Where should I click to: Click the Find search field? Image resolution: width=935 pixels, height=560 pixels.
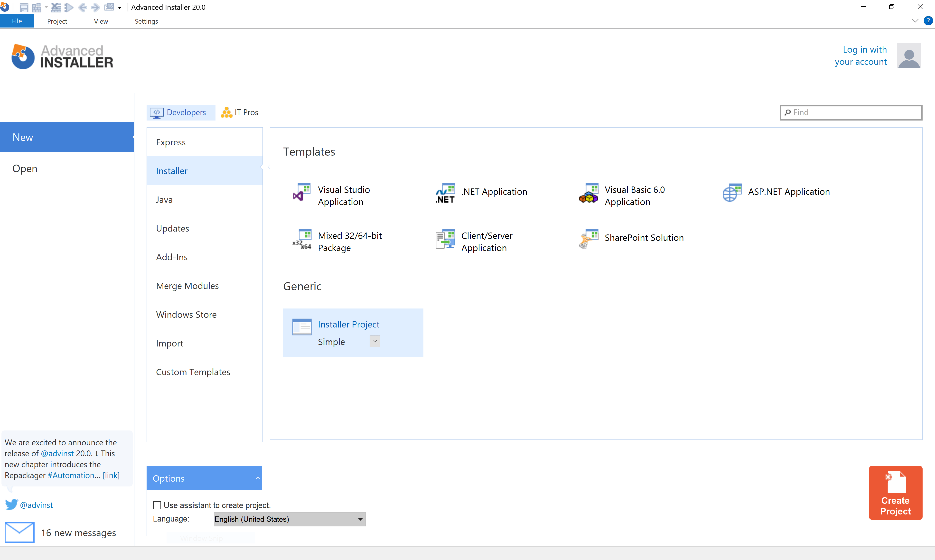coord(851,112)
